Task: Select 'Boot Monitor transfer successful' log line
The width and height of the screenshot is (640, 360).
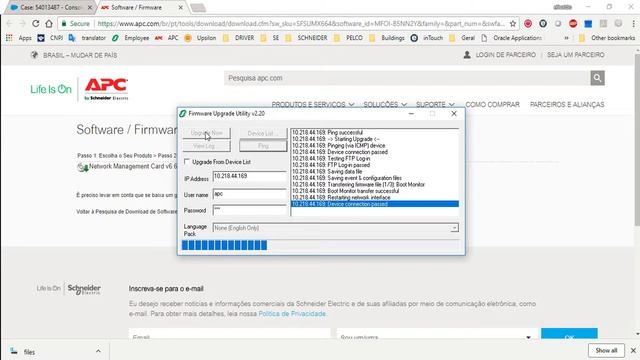Action: click(x=345, y=191)
